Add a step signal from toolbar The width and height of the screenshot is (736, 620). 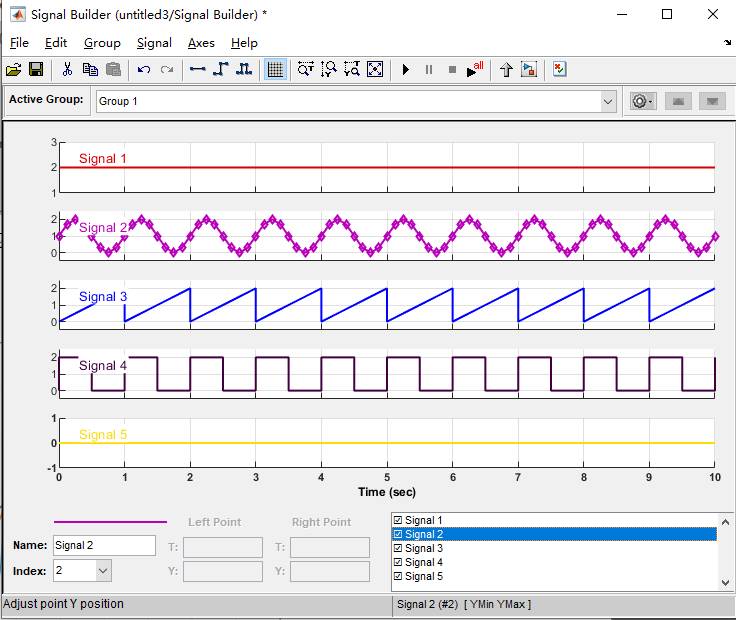pos(220,69)
